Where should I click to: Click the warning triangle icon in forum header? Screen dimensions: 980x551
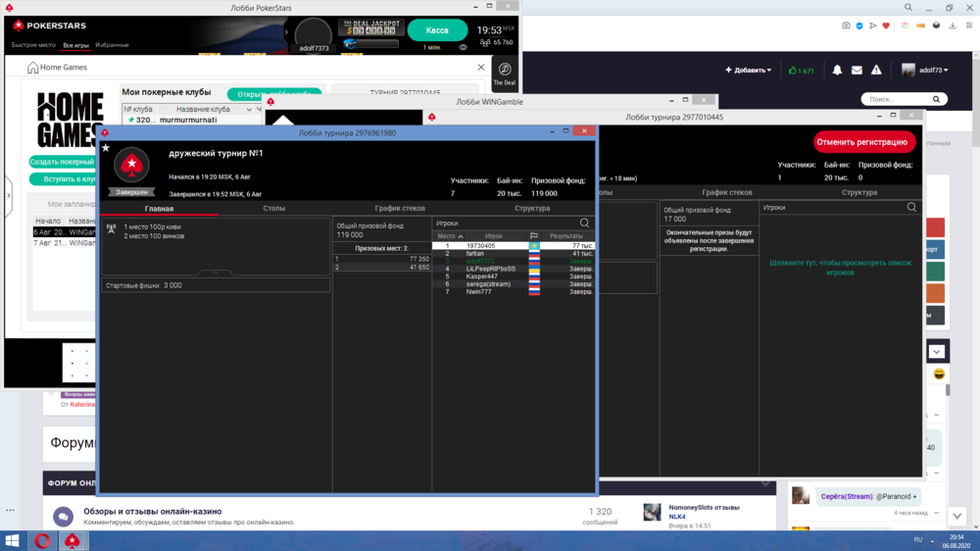pyautogui.click(x=876, y=71)
